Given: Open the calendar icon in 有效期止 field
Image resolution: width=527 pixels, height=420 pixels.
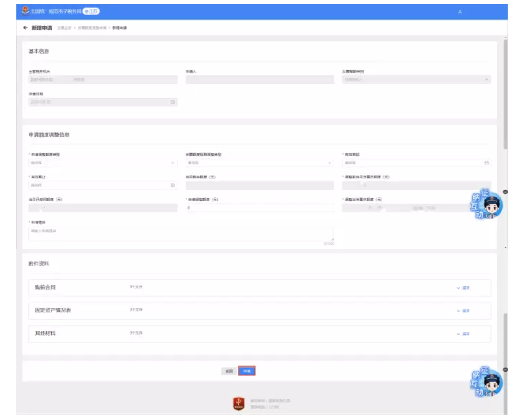Looking at the screenshot, I should click(173, 186).
